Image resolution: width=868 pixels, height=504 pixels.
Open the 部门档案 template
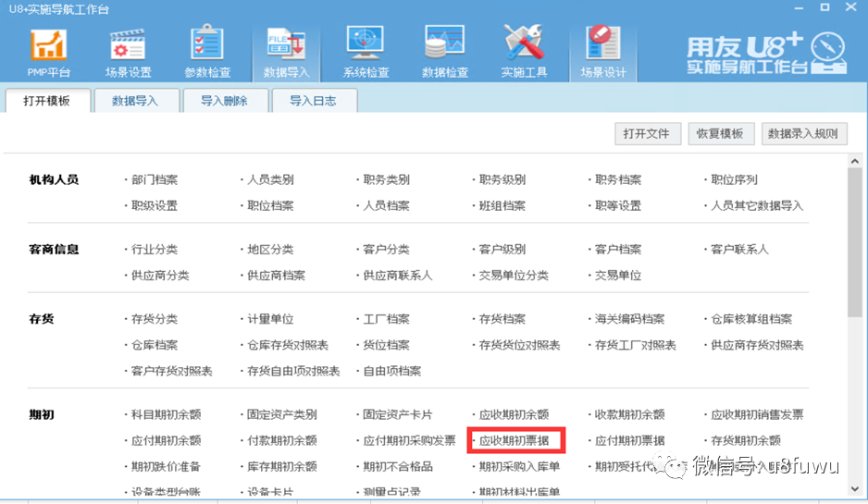click(x=155, y=179)
